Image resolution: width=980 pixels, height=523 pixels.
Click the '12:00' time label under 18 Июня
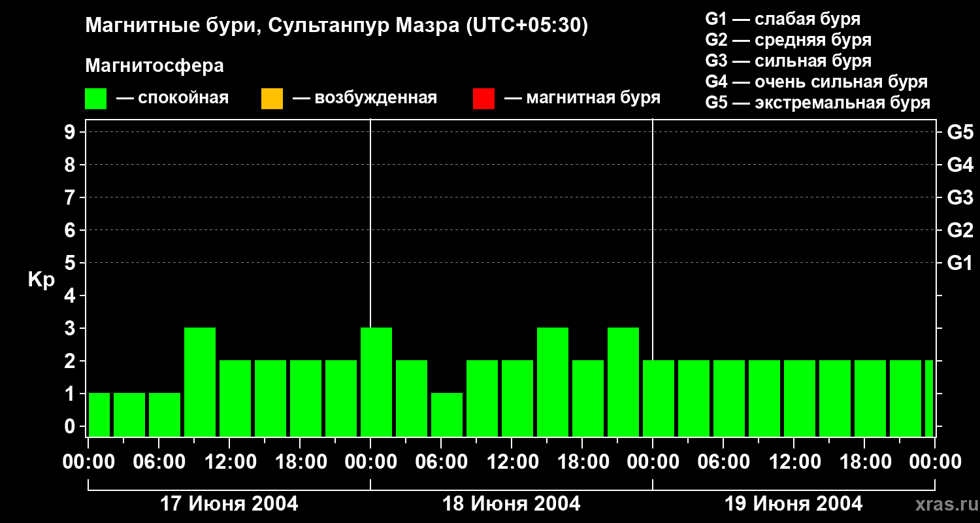(512, 462)
